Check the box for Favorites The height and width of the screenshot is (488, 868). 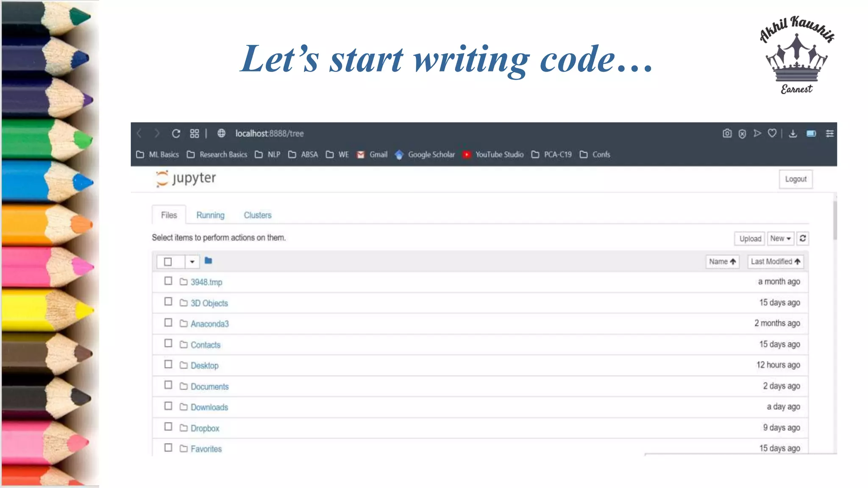168,448
